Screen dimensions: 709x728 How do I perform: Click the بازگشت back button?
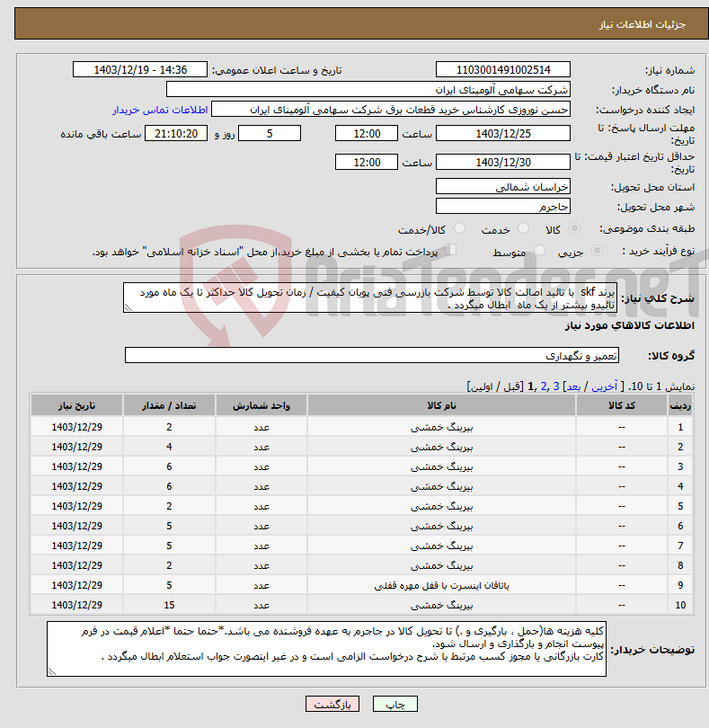(x=332, y=704)
